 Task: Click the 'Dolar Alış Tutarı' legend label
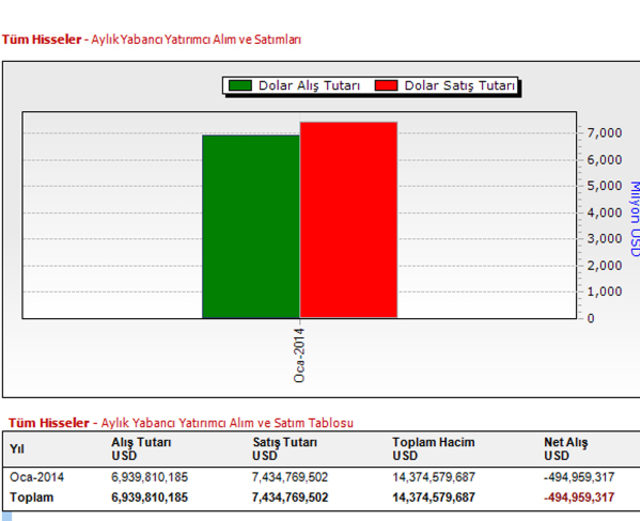(309, 86)
